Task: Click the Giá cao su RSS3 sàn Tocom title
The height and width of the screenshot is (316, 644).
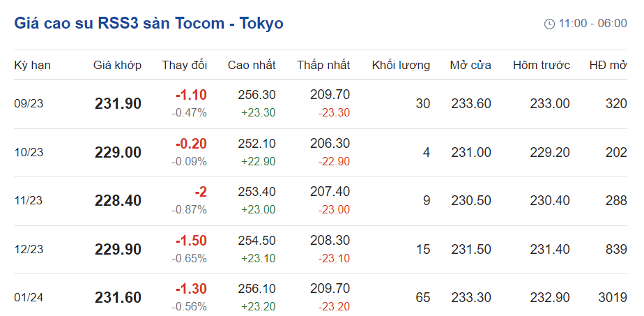Action: pyautogui.click(x=148, y=23)
